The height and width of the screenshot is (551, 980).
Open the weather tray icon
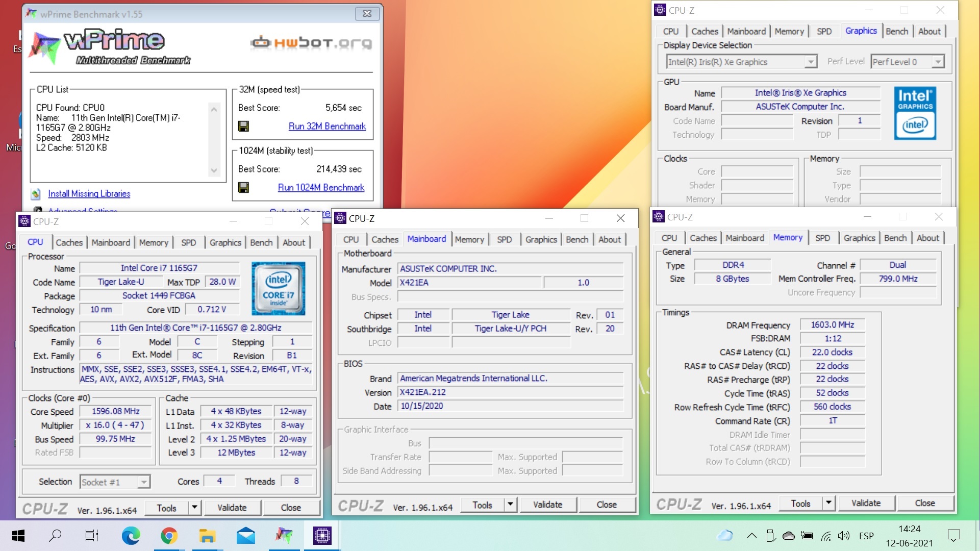725,536
